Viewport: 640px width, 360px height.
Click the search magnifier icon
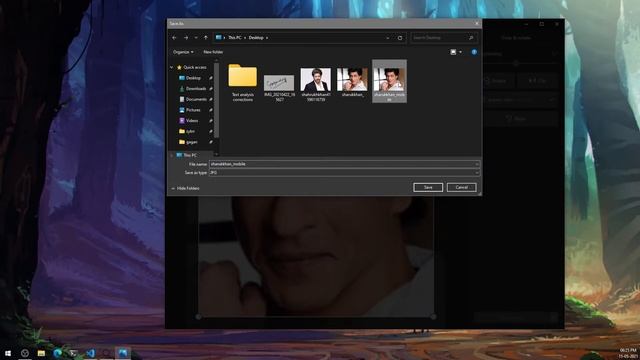(471, 38)
